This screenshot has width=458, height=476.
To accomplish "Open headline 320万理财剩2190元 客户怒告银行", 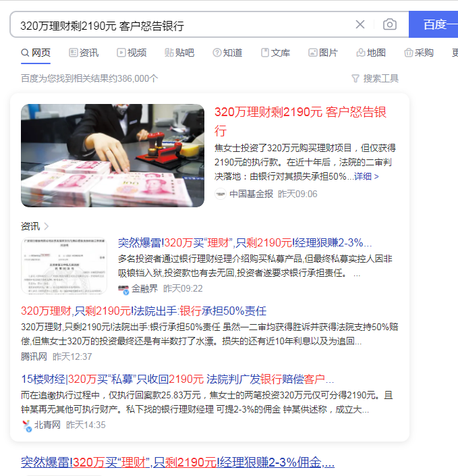I will point(300,121).
